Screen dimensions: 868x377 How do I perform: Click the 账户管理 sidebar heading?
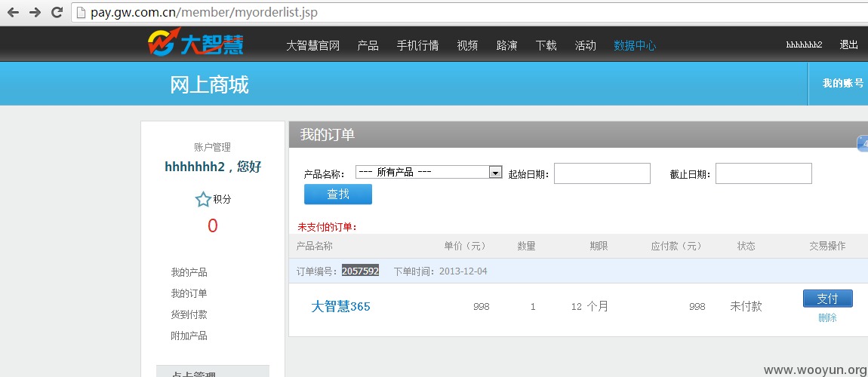tap(212, 147)
